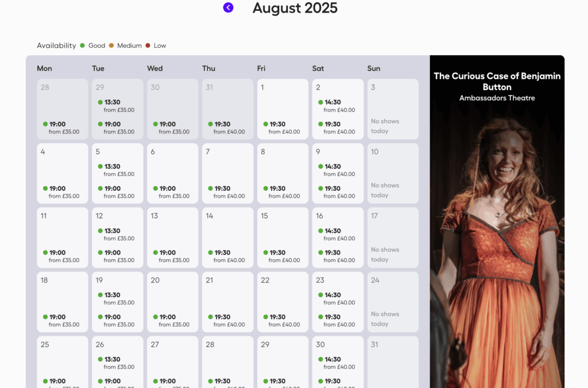Pick 19:00 show on Monday 18

[61, 320]
